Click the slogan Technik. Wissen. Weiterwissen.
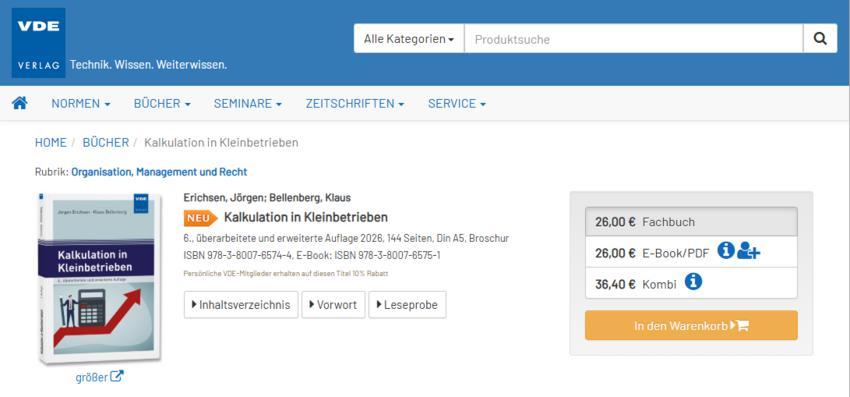Viewport: 850px width, 397px height. click(x=149, y=65)
